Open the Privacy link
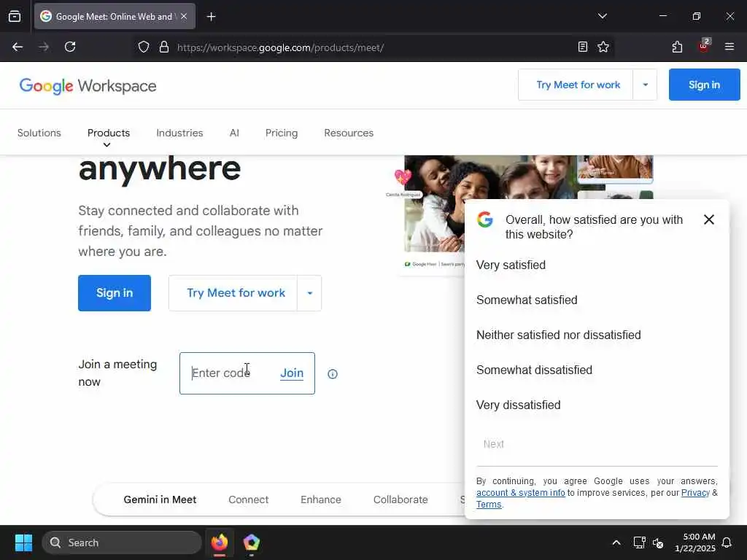The width and height of the screenshot is (747, 560). [695, 493]
